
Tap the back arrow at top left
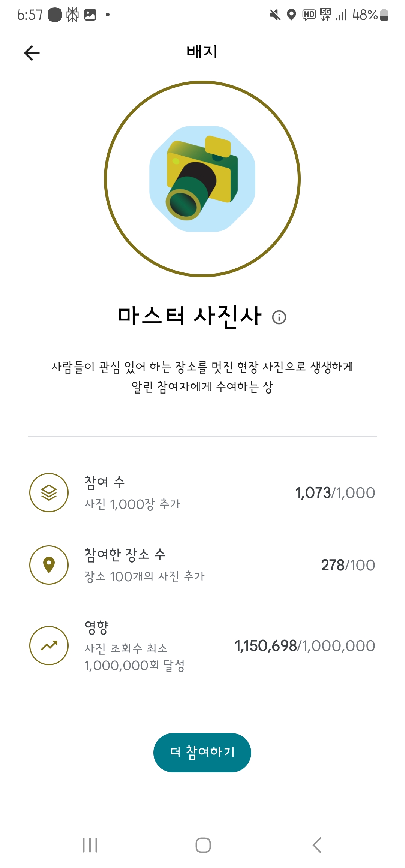click(32, 53)
